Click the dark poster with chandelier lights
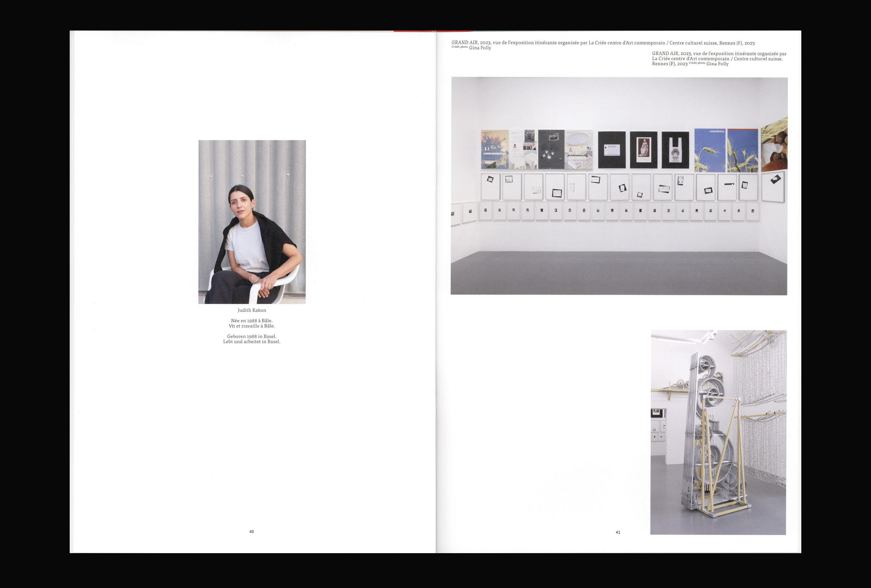Image resolution: width=871 pixels, height=588 pixels. pyautogui.click(x=551, y=149)
